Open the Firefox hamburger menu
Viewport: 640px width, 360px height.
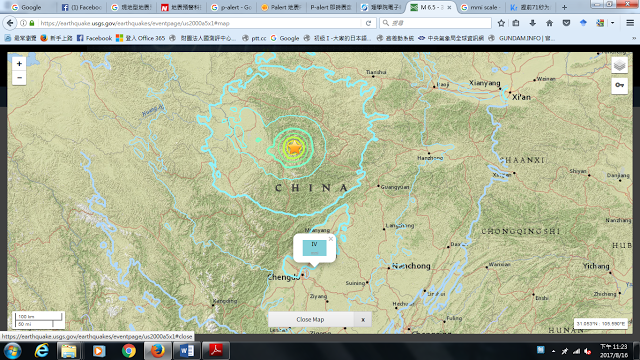tap(630, 23)
